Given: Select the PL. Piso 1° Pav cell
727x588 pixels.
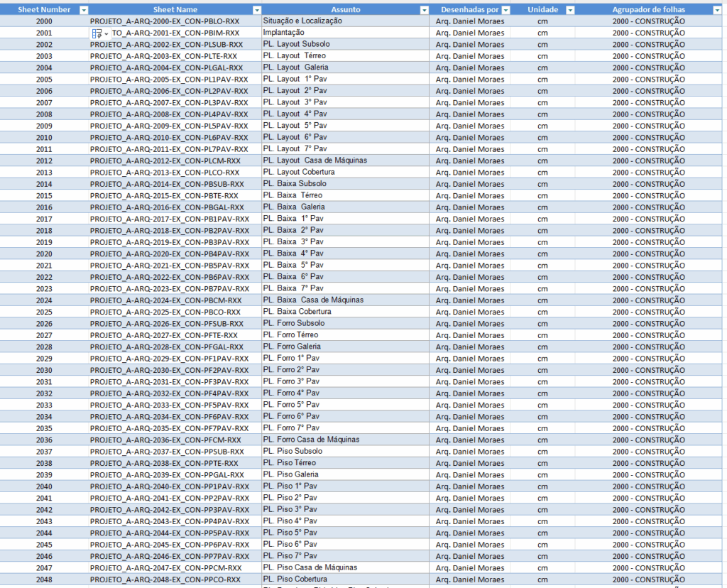Looking at the screenshot, I should (x=346, y=486).
